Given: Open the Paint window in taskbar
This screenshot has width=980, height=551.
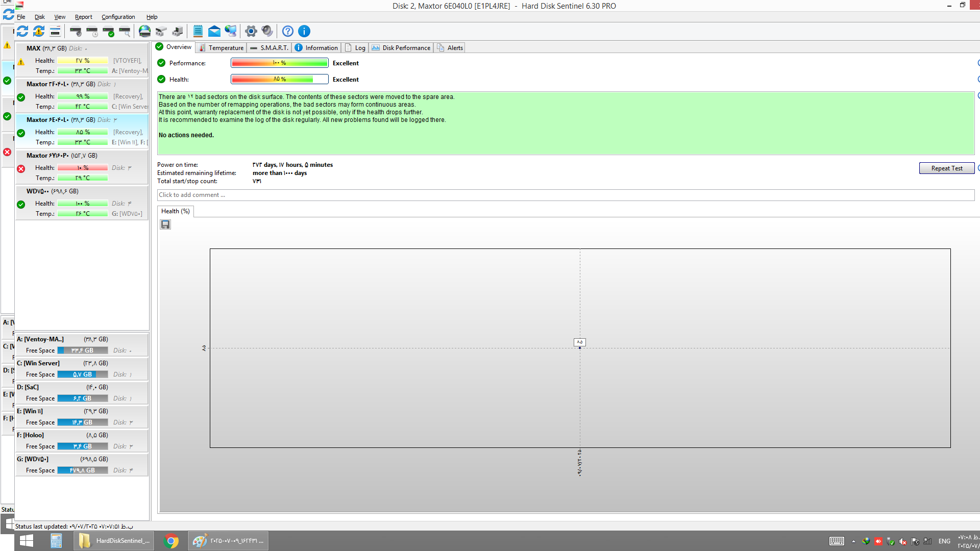Looking at the screenshot, I should point(228,541).
